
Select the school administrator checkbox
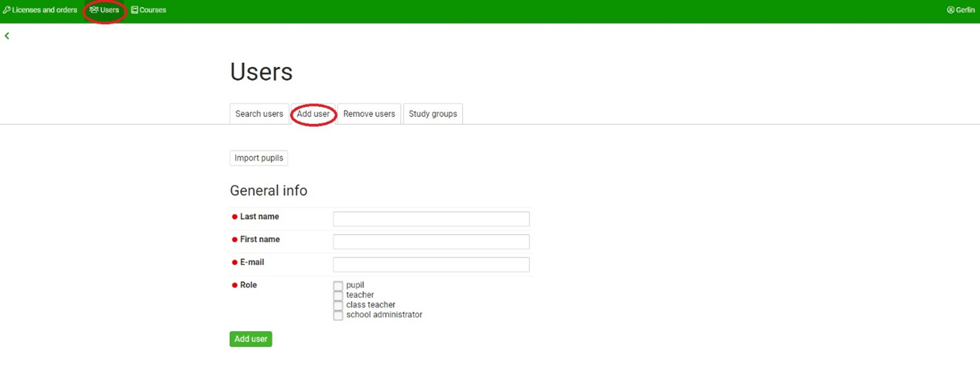point(338,315)
